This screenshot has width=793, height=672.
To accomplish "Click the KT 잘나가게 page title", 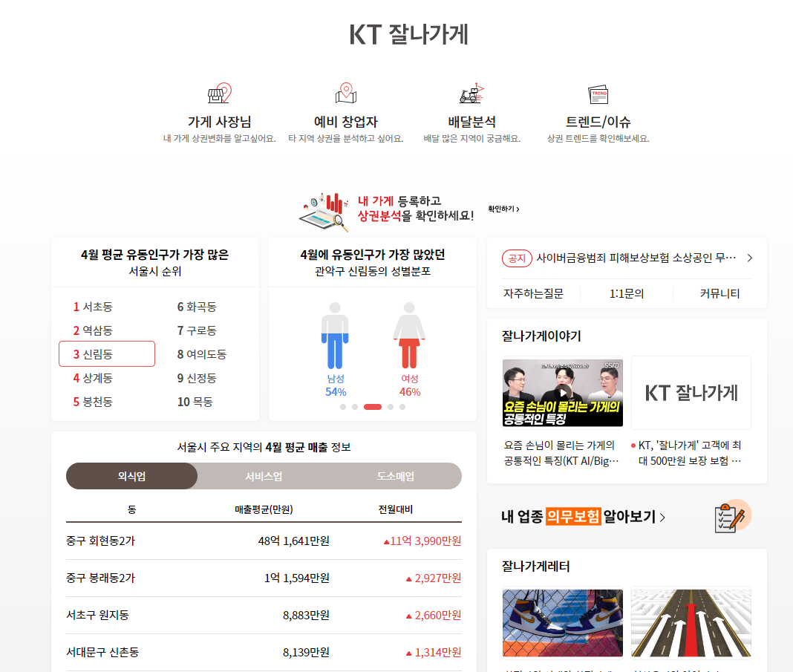I will pyautogui.click(x=408, y=34).
